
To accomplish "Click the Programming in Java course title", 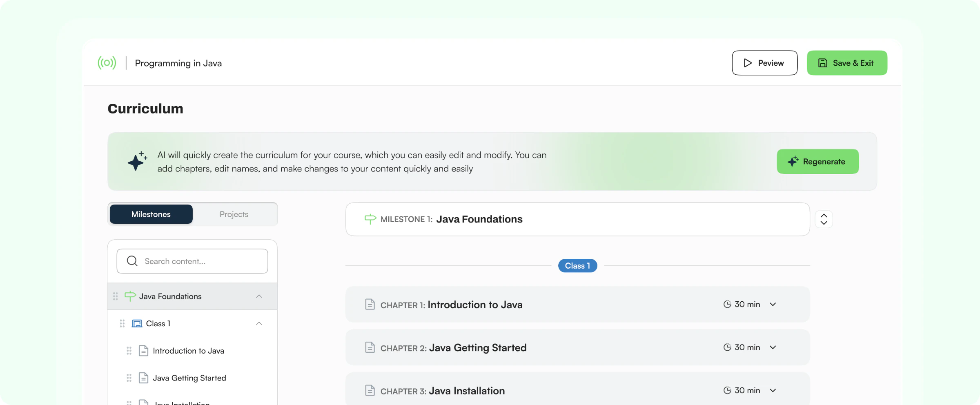I will (178, 63).
